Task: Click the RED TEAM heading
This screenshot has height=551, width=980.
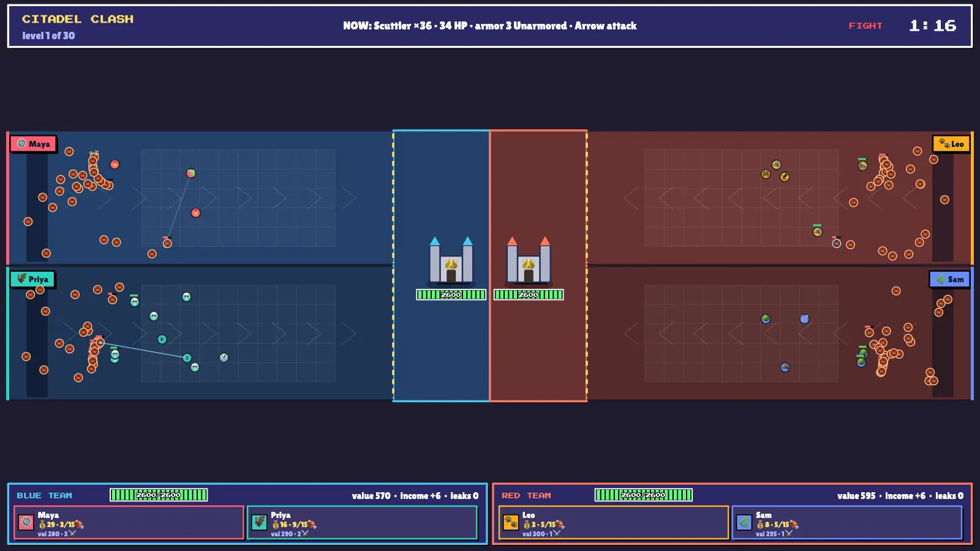Action: pos(526,495)
